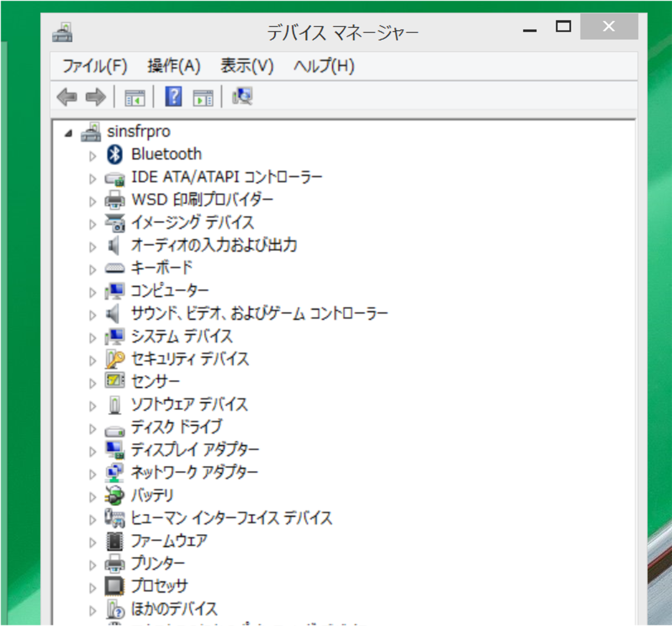Screen dimensions: 672x626
Task: Select the ファームウェア label
Action: (170, 541)
